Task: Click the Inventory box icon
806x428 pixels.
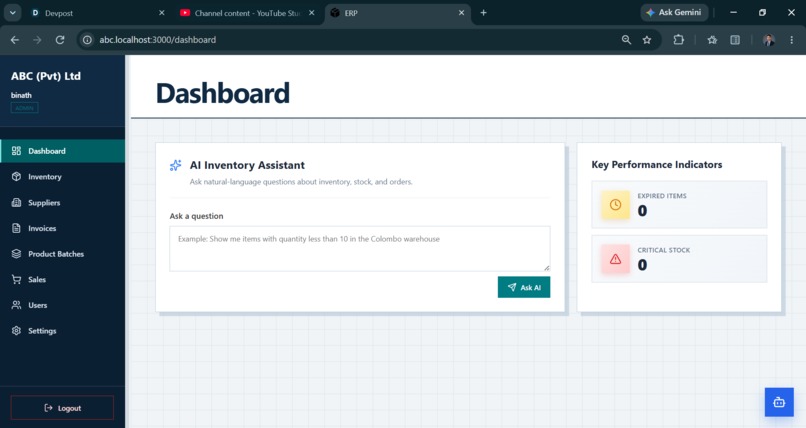Action: click(16, 177)
